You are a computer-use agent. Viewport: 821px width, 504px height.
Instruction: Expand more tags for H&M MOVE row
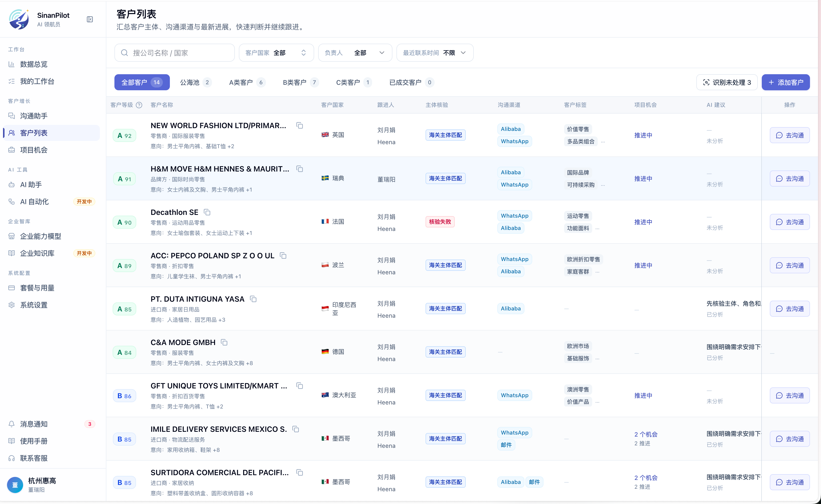click(x=603, y=185)
